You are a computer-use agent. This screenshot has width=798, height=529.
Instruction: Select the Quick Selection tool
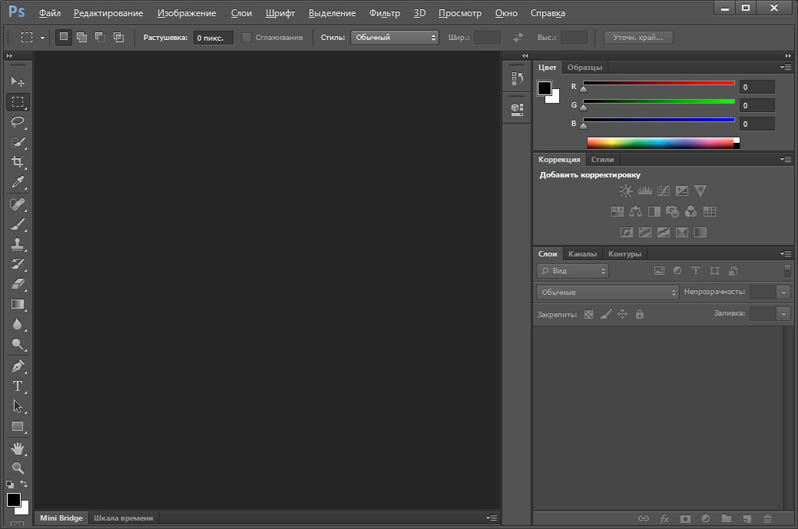click(17, 142)
